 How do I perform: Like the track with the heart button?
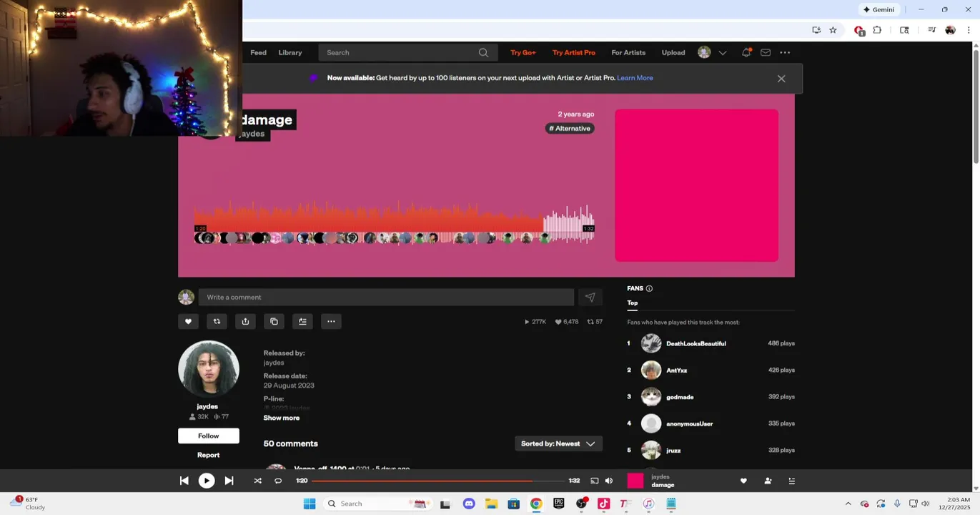(x=188, y=321)
